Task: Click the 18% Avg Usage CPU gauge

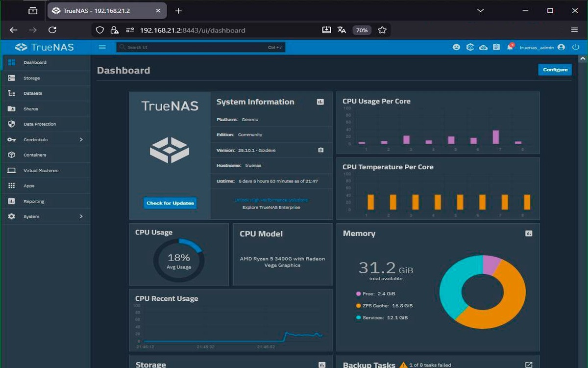Action: (x=179, y=261)
